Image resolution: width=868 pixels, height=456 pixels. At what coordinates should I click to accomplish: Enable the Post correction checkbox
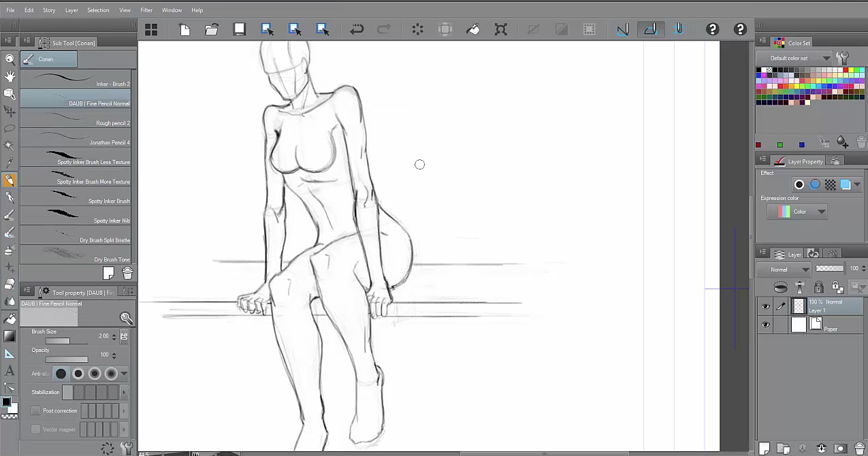point(35,410)
